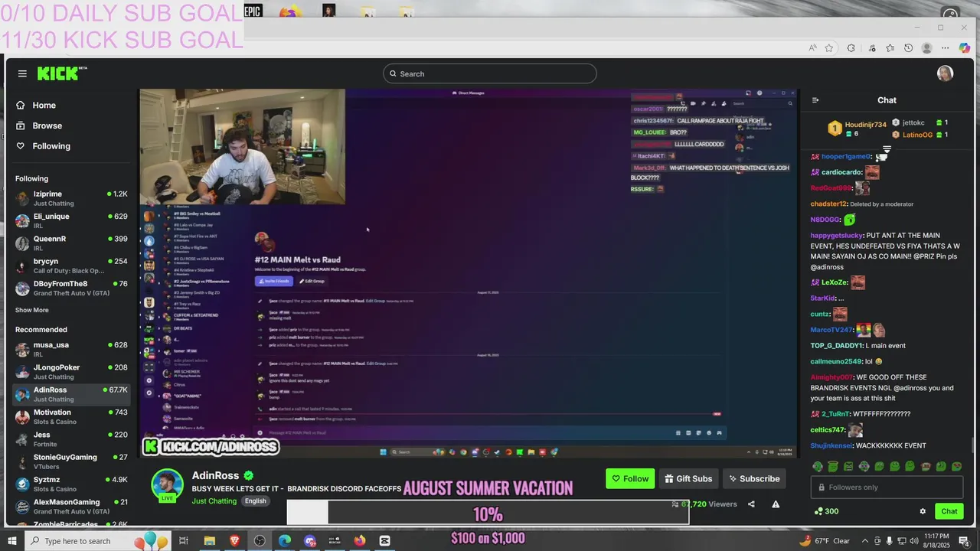Open JLongoPoker recommended channel

pyautogui.click(x=71, y=372)
